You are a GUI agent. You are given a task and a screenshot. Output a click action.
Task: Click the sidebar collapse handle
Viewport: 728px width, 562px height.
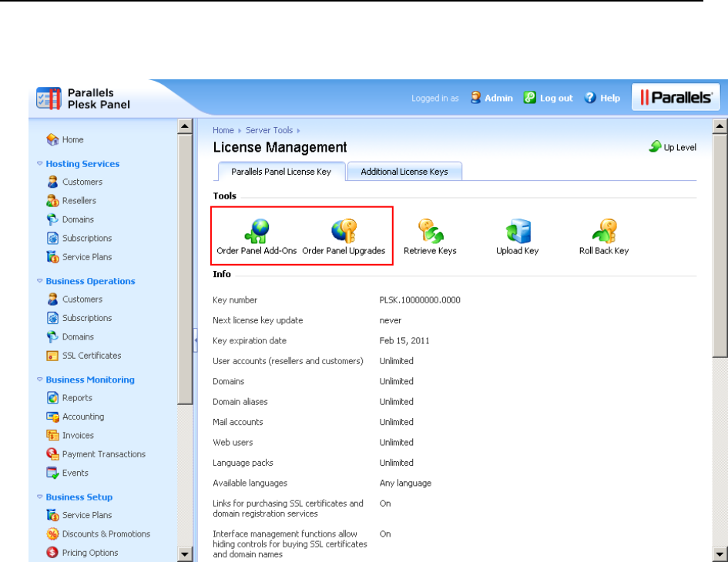tap(196, 340)
